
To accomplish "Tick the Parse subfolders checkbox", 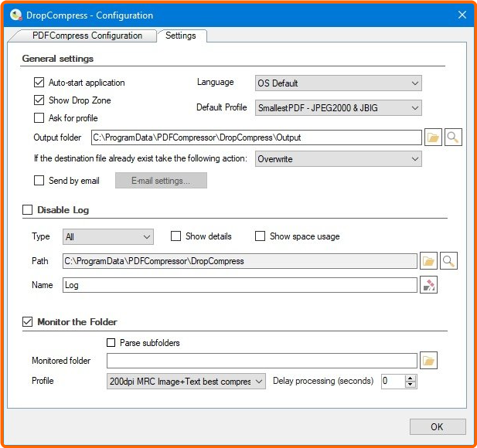I will tap(111, 343).
